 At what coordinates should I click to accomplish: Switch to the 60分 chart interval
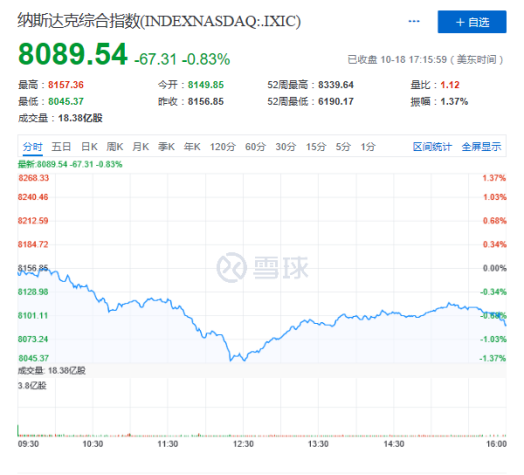click(255, 147)
